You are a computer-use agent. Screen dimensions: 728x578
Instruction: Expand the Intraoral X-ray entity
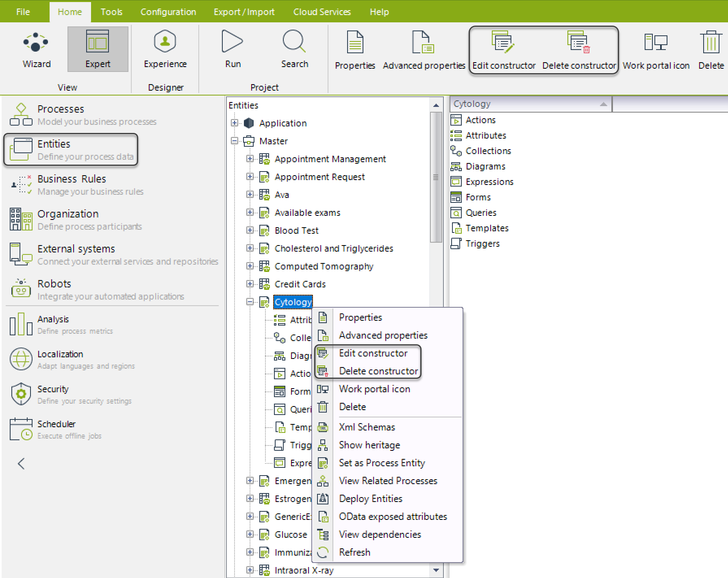point(250,570)
